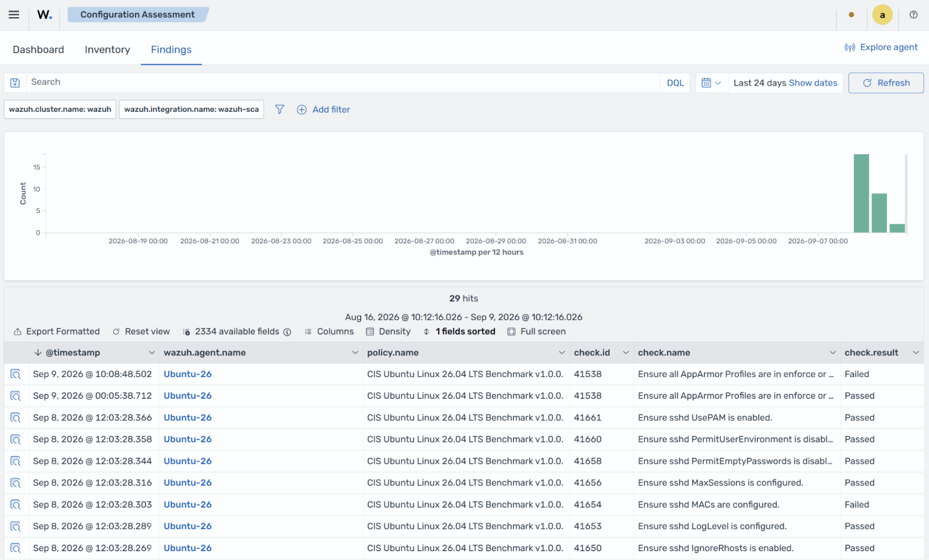Open the user avatar 'a' menu

882,14
